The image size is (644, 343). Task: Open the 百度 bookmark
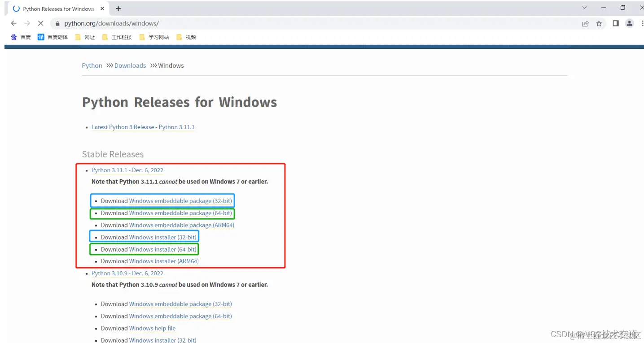tap(21, 37)
